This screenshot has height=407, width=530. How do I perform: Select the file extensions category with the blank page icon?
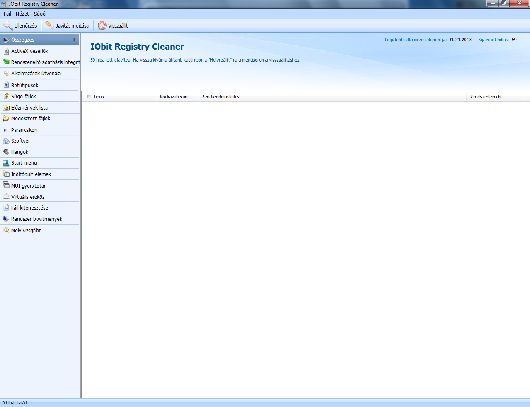[x=40, y=208]
